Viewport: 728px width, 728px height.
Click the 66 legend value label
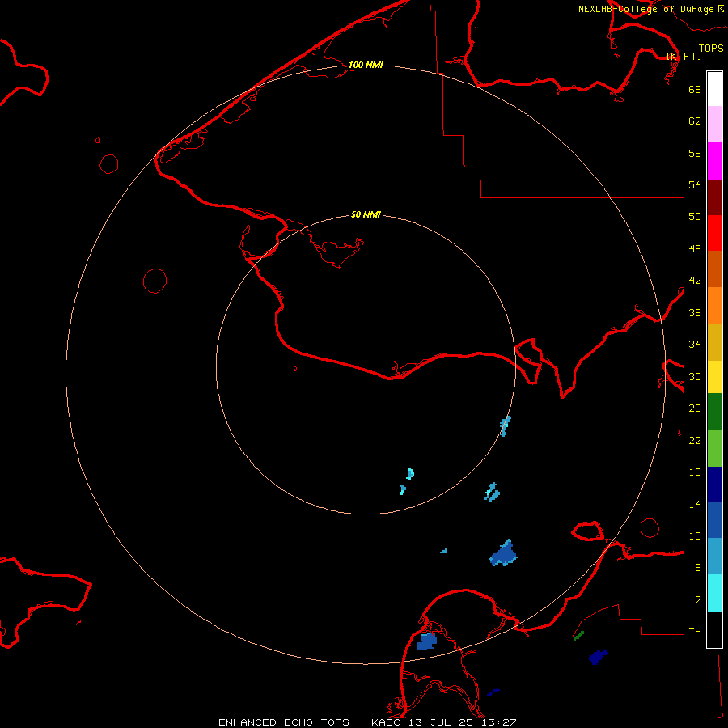click(x=695, y=89)
